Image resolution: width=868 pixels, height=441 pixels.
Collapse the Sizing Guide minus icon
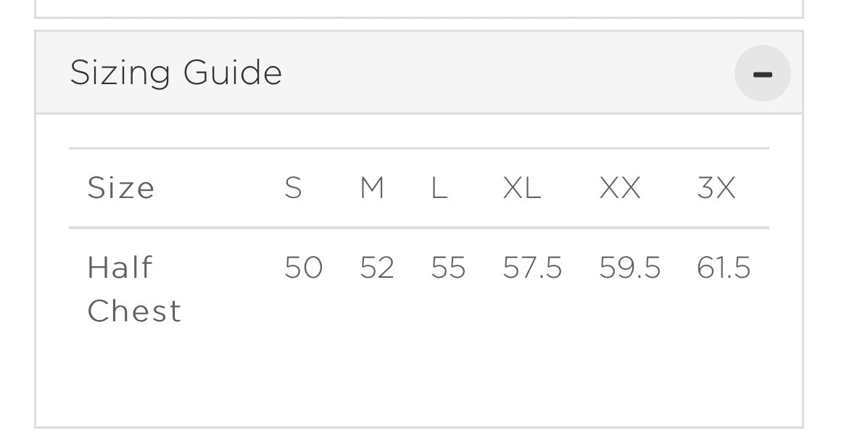(x=762, y=73)
